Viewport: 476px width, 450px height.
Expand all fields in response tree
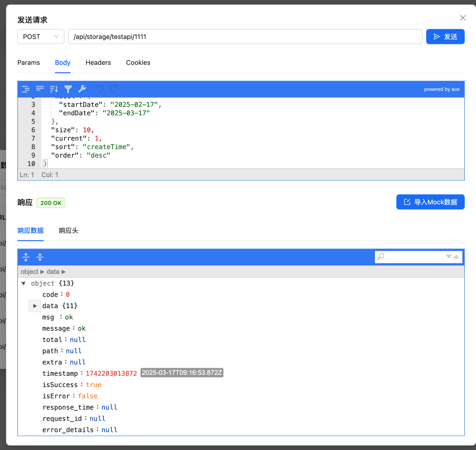point(26,257)
